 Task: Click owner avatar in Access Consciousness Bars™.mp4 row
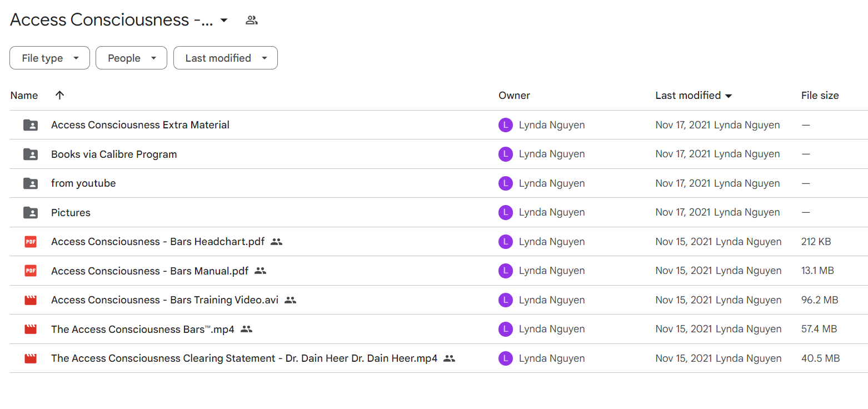(x=505, y=329)
